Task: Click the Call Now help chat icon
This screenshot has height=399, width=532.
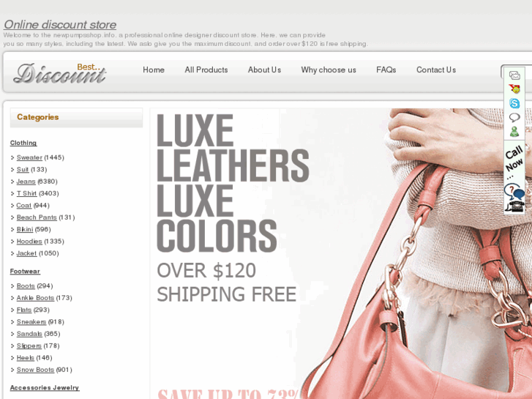Action: click(514, 192)
